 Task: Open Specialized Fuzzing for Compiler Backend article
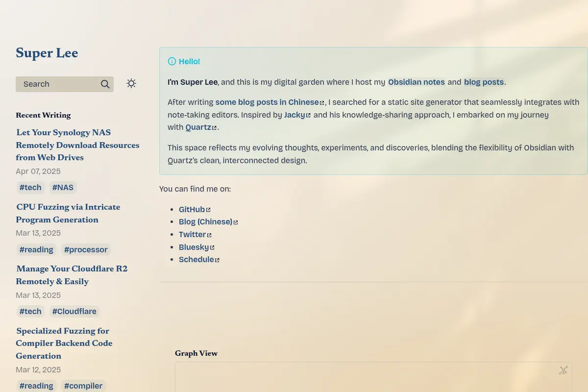pos(64,343)
